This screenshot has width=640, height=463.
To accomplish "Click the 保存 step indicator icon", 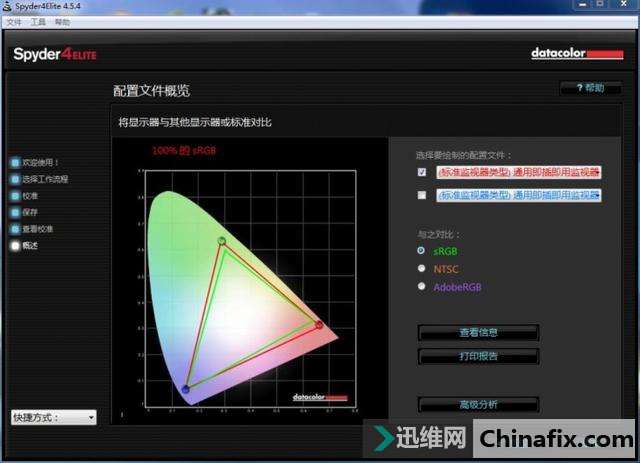I will [15, 212].
